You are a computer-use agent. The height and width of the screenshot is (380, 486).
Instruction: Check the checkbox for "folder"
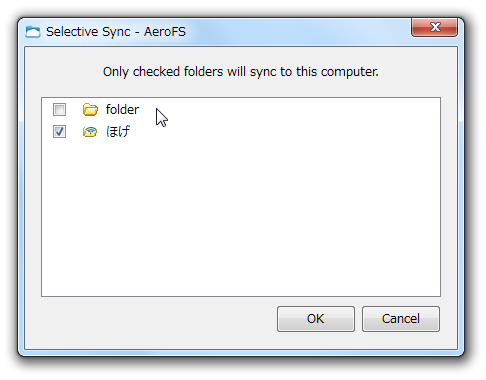59,109
